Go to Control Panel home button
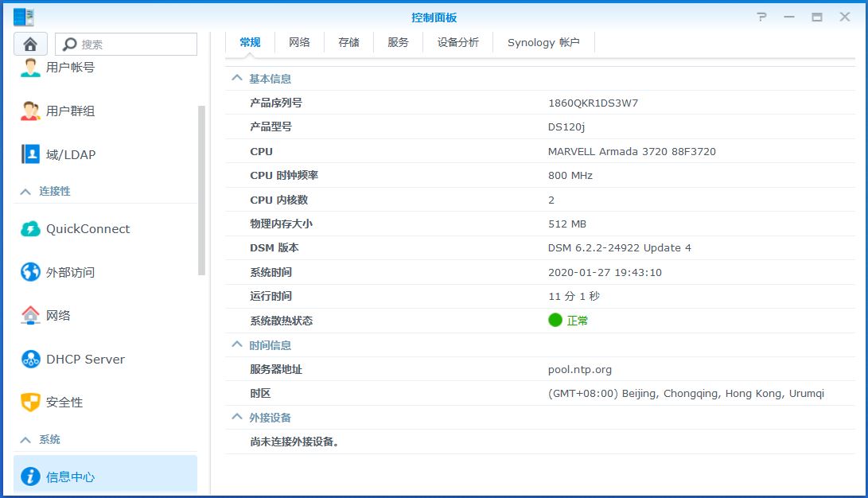Screen dimensions: 868x498 point(30,44)
